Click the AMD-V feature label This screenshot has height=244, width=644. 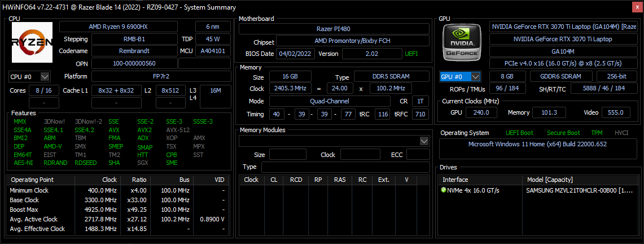point(52,146)
